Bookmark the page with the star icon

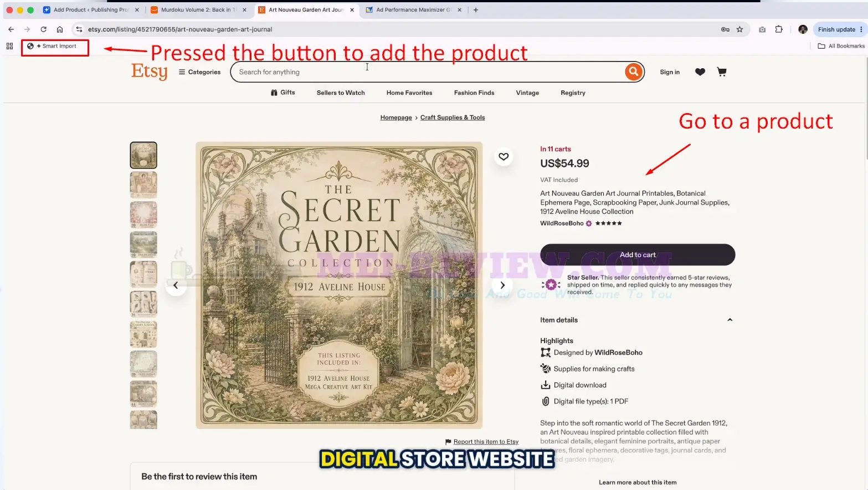[739, 29]
